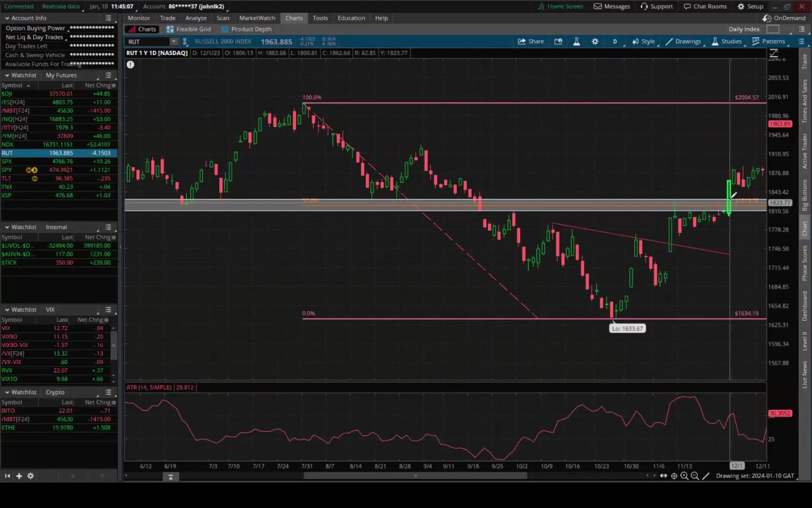Open the flask icon beside the settings gear
The width and height of the screenshot is (812, 508).
click(x=577, y=41)
